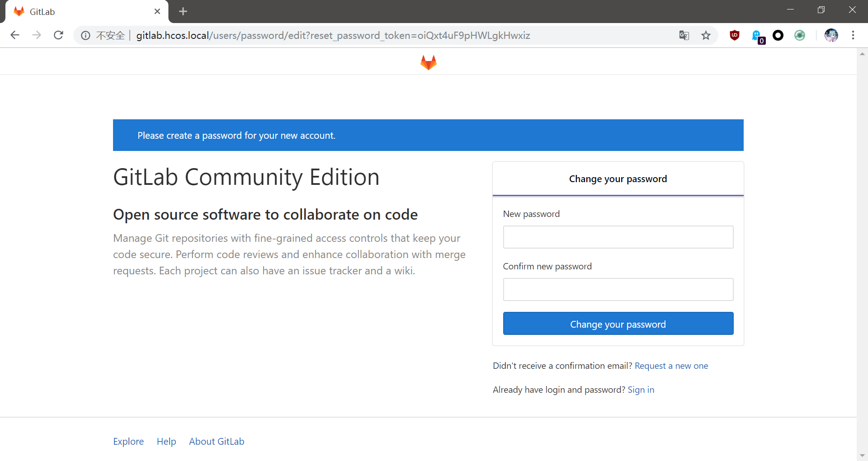The width and height of the screenshot is (868, 461).
Task: Reload the page with the refresh icon
Action: click(x=58, y=35)
